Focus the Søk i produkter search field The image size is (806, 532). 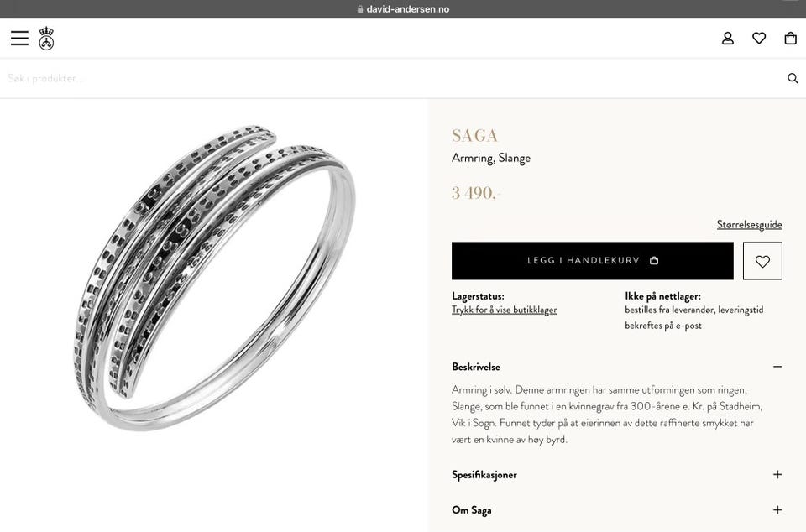(x=390, y=78)
